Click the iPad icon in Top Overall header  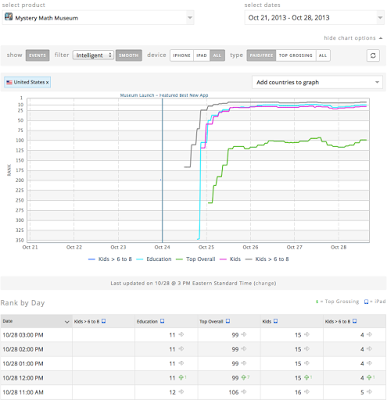pos(228,321)
